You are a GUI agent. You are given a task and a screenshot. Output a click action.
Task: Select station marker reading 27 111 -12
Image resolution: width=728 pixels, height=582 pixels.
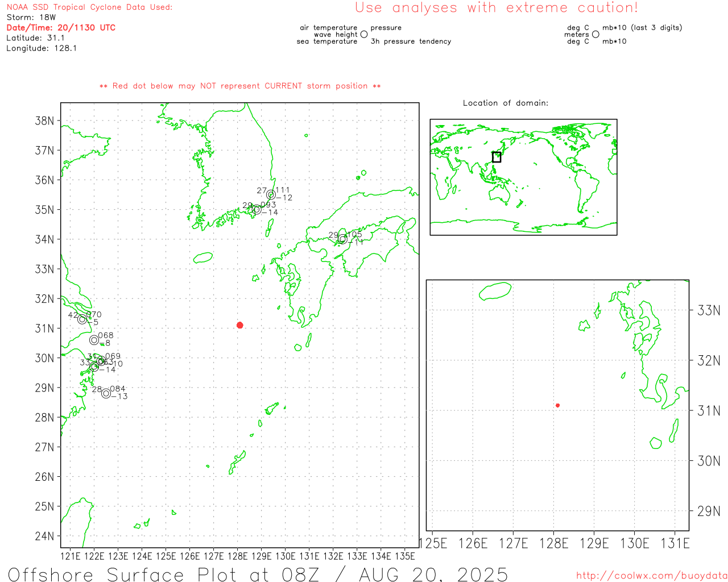pyautogui.click(x=271, y=195)
